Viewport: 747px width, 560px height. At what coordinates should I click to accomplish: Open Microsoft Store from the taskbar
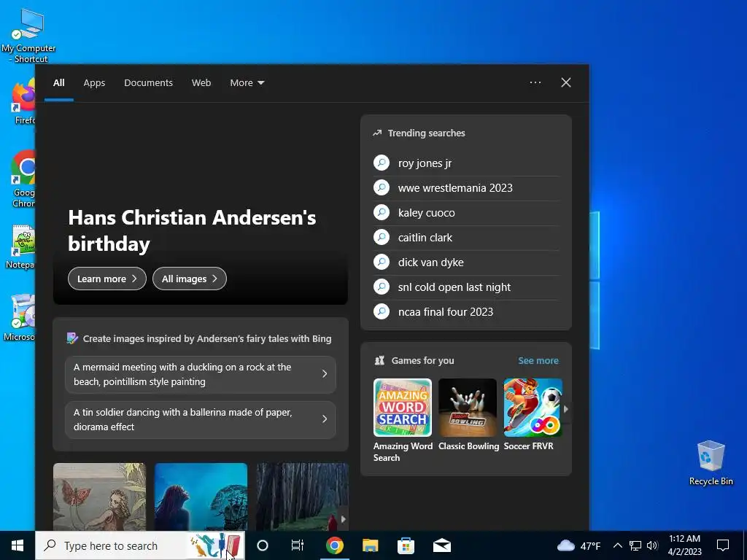(x=406, y=545)
